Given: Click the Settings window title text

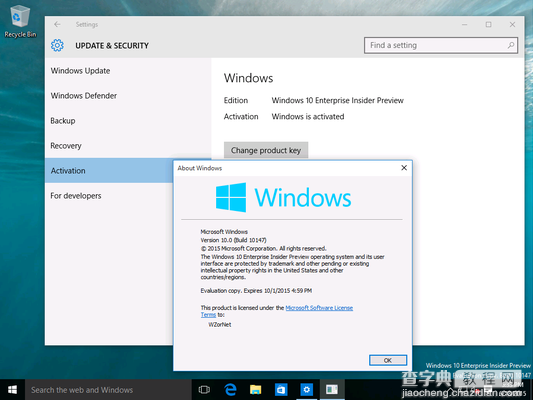Looking at the screenshot, I should tap(87, 24).
